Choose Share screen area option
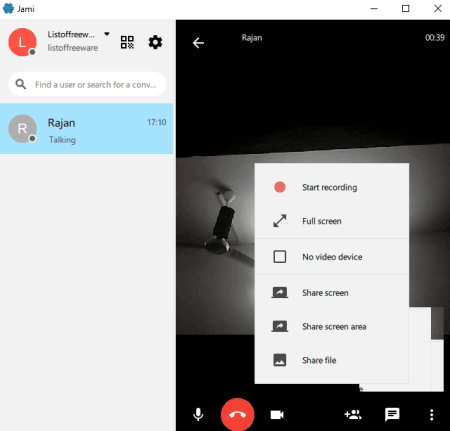This screenshot has height=431, width=450. [332, 326]
